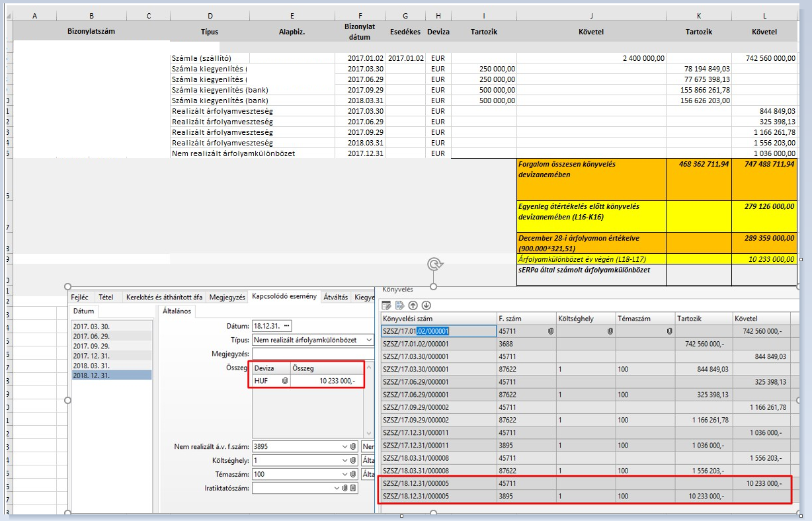Click the circled up arrow in Könyvelés toolbar
The height and width of the screenshot is (521, 812).
point(413,305)
